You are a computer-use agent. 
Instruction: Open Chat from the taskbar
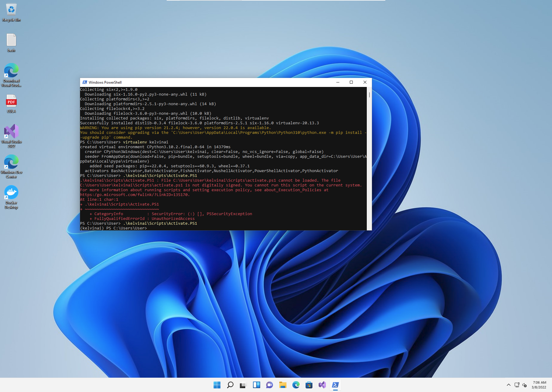[x=269, y=385]
